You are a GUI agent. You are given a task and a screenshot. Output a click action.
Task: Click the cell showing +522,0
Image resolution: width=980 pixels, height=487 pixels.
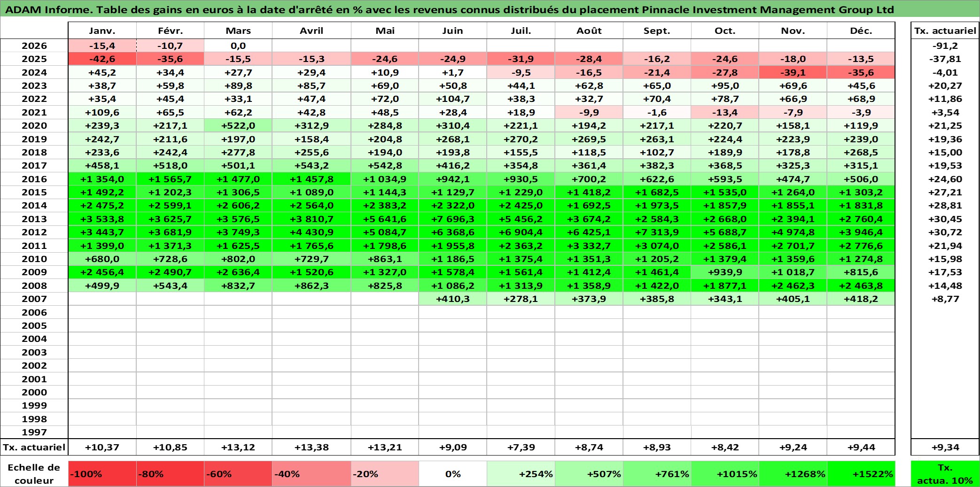[x=238, y=125]
